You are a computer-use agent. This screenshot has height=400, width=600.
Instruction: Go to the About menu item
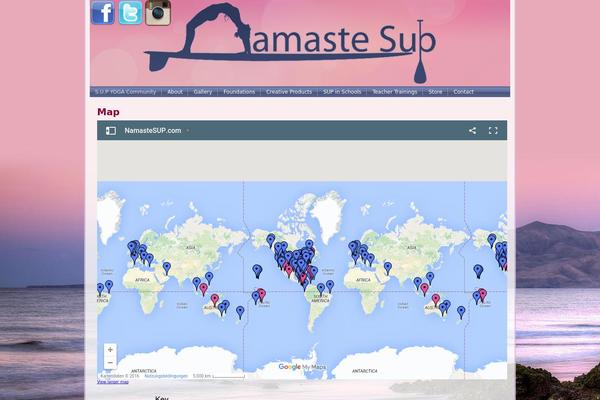pyautogui.click(x=175, y=92)
